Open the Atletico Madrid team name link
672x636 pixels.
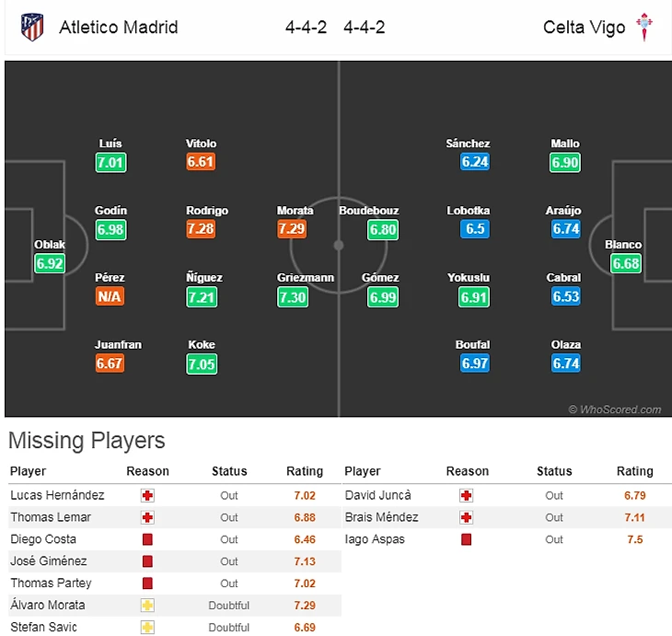(x=119, y=27)
